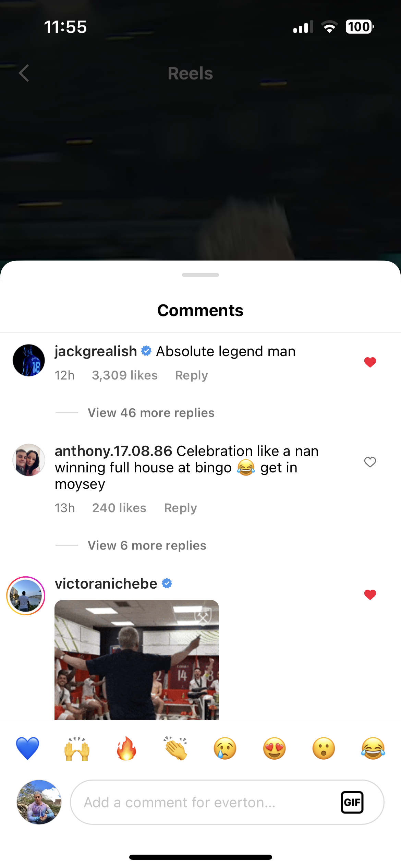Insert the heart-eyes emoji
Image resolution: width=401 pixels, height=868 pixels.
point(275,748)
